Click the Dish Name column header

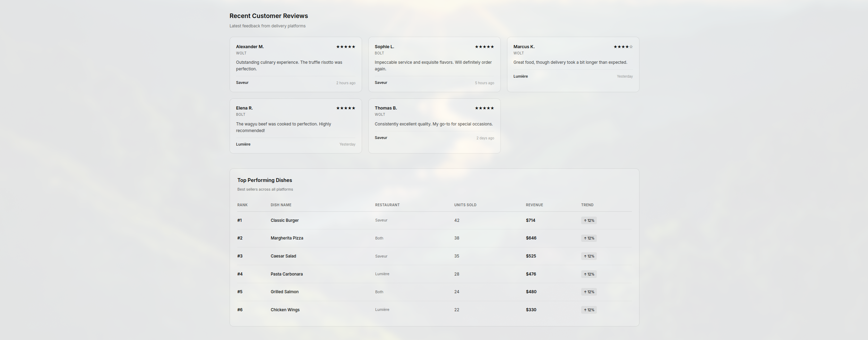coord(281,205)
